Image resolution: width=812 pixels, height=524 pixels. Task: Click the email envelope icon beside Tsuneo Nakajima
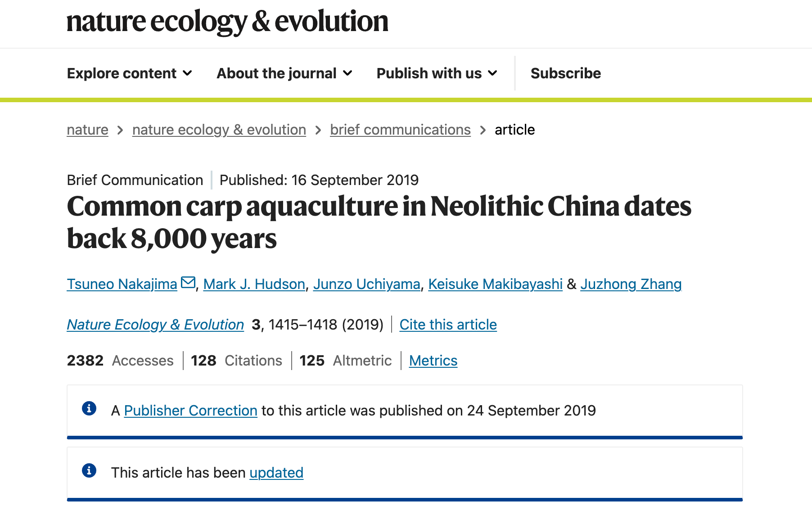[188, 283]
